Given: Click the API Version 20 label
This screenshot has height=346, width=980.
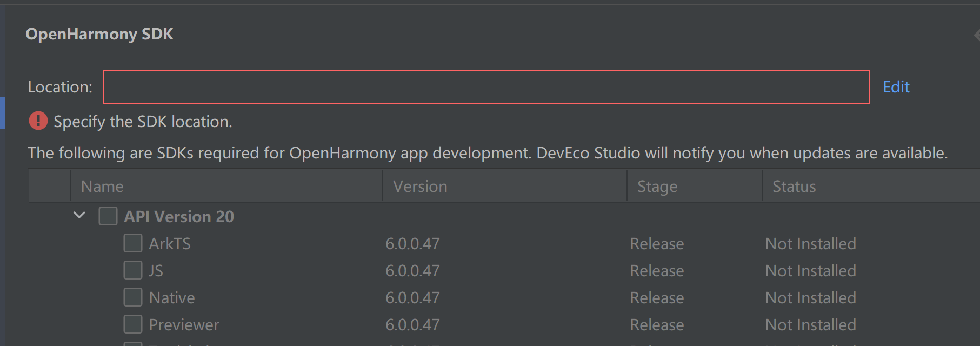Looking at the screenshot, I should (179, 217).
